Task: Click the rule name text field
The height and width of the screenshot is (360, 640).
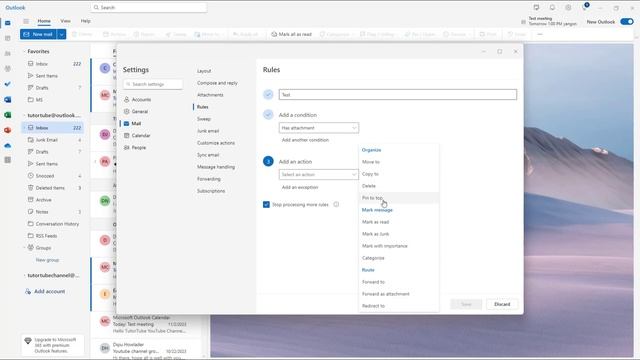Action: [398, 95]
